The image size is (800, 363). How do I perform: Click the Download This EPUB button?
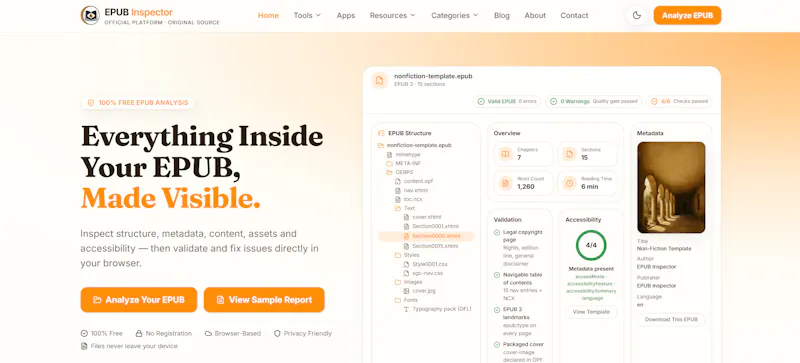671,320
